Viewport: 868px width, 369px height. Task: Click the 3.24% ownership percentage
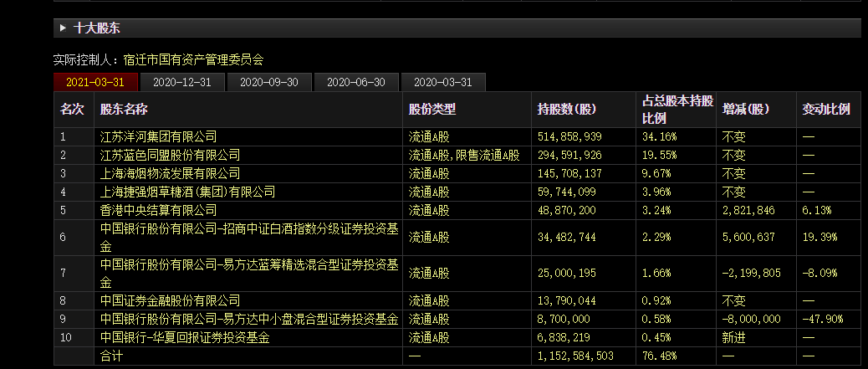pos(656,210)
